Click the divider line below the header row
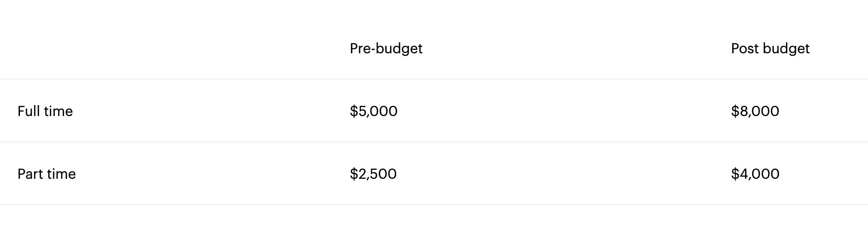 [x=434, y=79]
